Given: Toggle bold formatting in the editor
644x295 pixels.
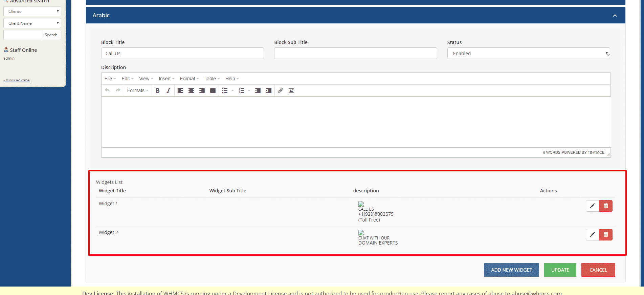Looking at the screenshot, I should pos(157,90).
